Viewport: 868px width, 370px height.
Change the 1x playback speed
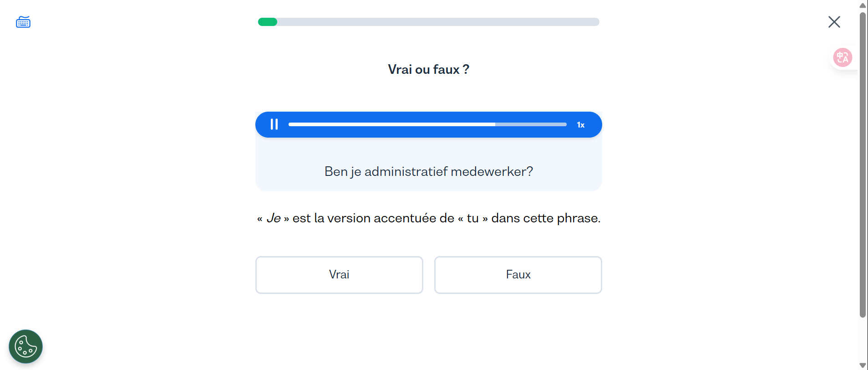[580, 125]
